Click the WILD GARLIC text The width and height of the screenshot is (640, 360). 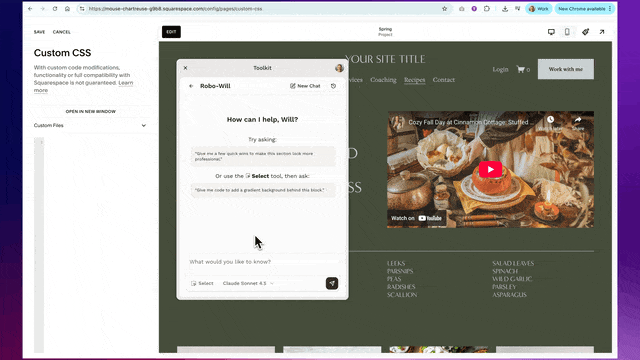512,279
